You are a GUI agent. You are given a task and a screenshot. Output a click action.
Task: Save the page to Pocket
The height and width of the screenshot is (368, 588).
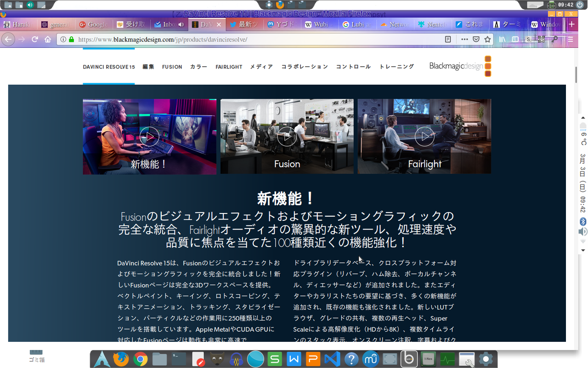point(476,40)
